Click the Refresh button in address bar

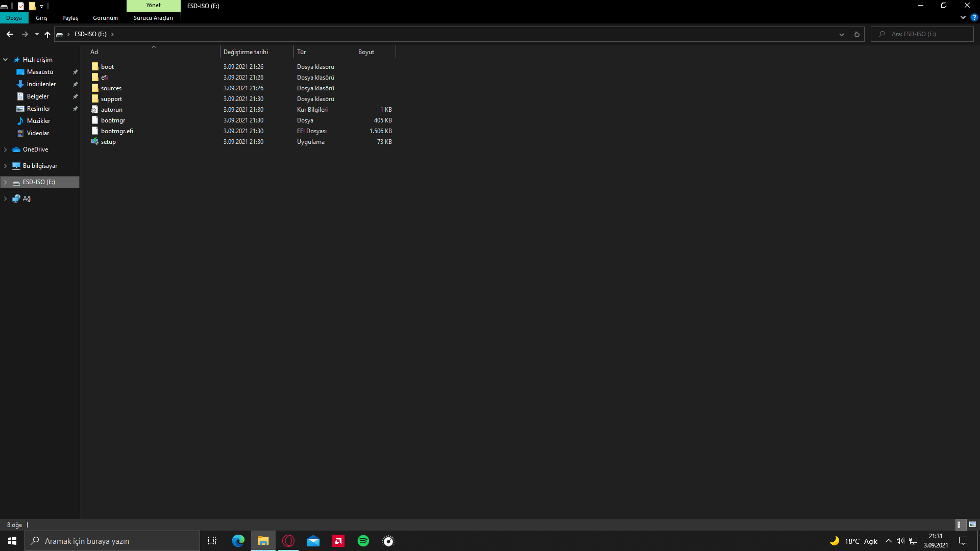coord(857,34)
